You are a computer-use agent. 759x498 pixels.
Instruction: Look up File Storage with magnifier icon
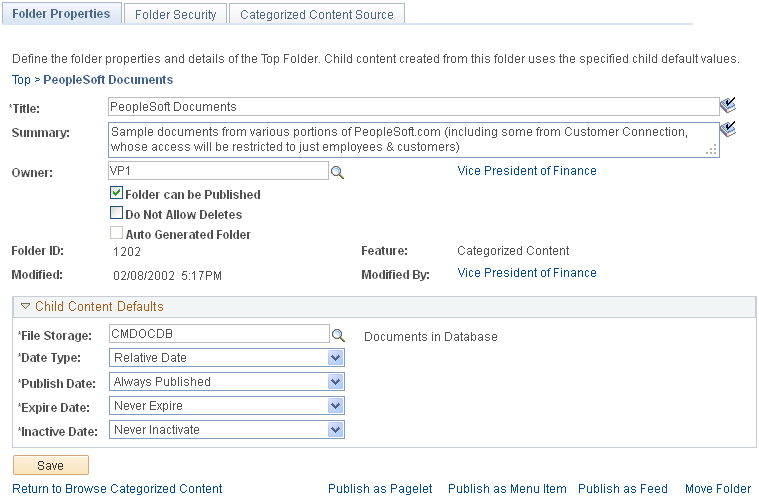click(x=338, y=335)
